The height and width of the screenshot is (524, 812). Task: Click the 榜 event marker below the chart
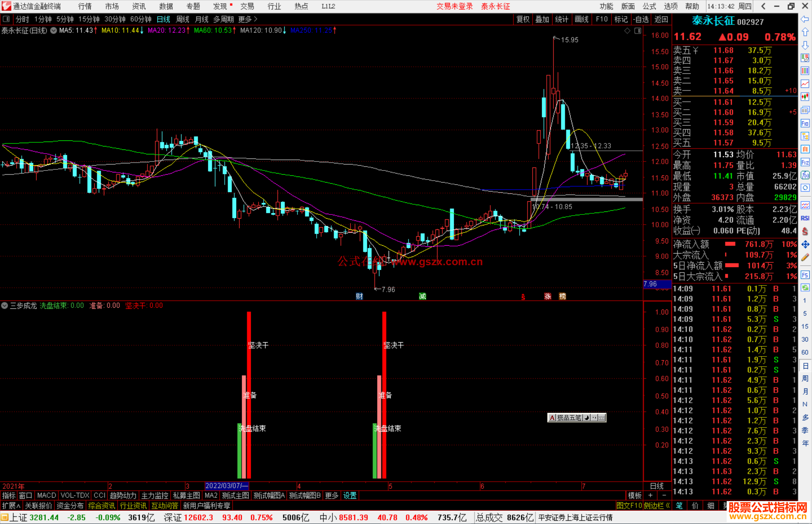coord(562,296)
